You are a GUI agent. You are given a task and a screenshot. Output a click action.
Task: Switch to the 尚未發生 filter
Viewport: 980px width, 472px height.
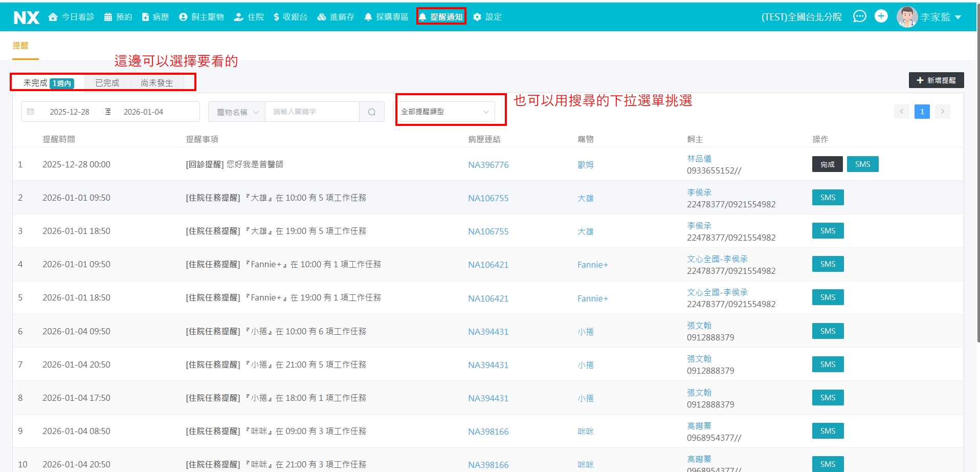click(157, 83)
